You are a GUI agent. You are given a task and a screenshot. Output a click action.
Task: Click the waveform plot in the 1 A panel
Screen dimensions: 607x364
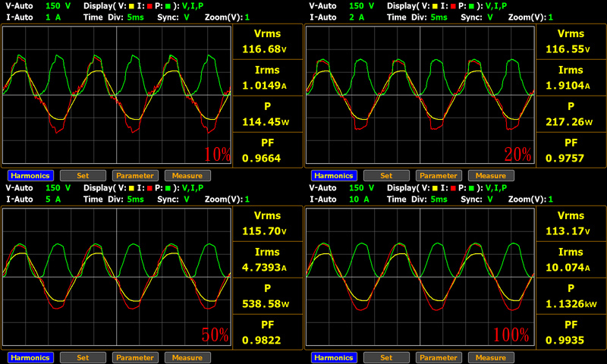click(117, 95)
